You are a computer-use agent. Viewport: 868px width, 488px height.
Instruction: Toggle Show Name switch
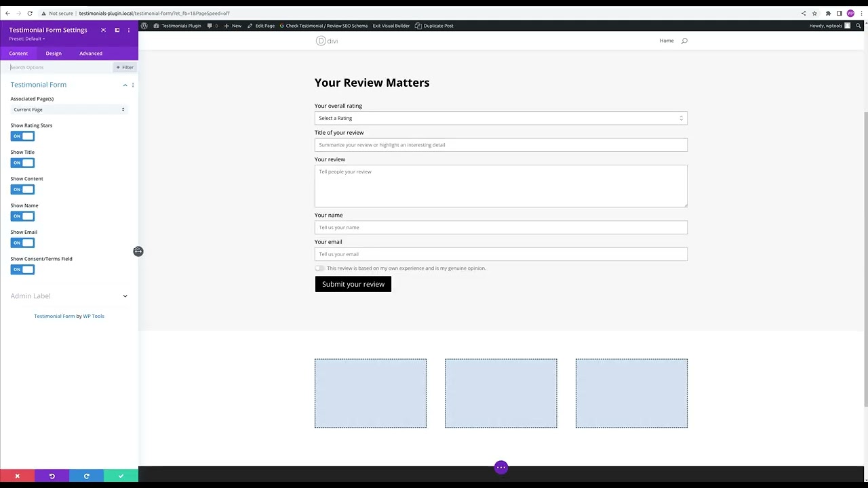point(22,216)
